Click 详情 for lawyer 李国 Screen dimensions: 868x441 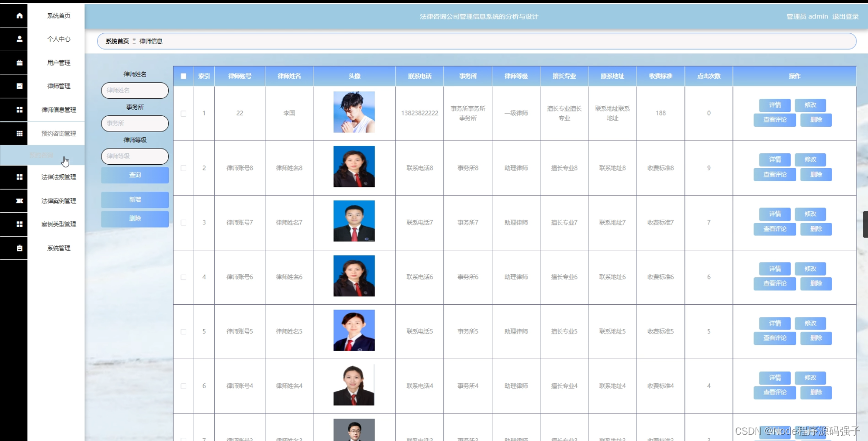[x=775, y=105]
